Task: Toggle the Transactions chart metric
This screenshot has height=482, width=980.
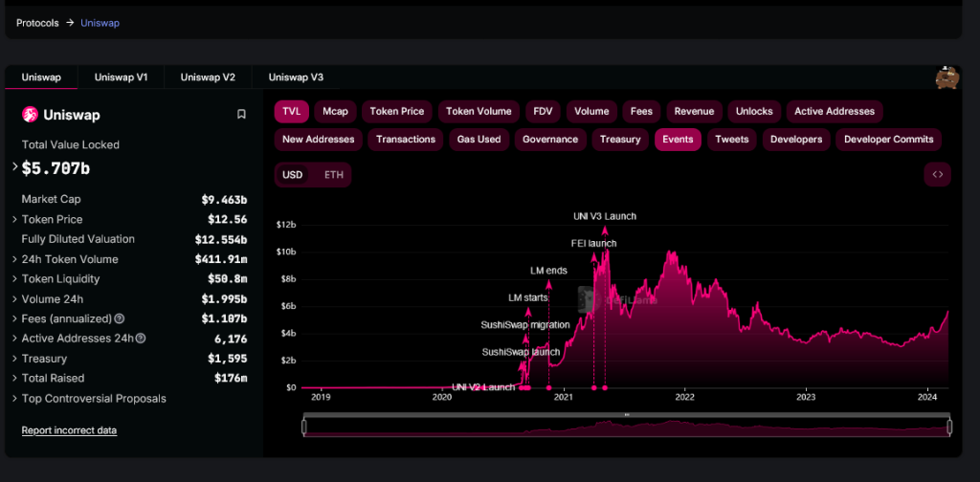Action: (x=406, y=140)
